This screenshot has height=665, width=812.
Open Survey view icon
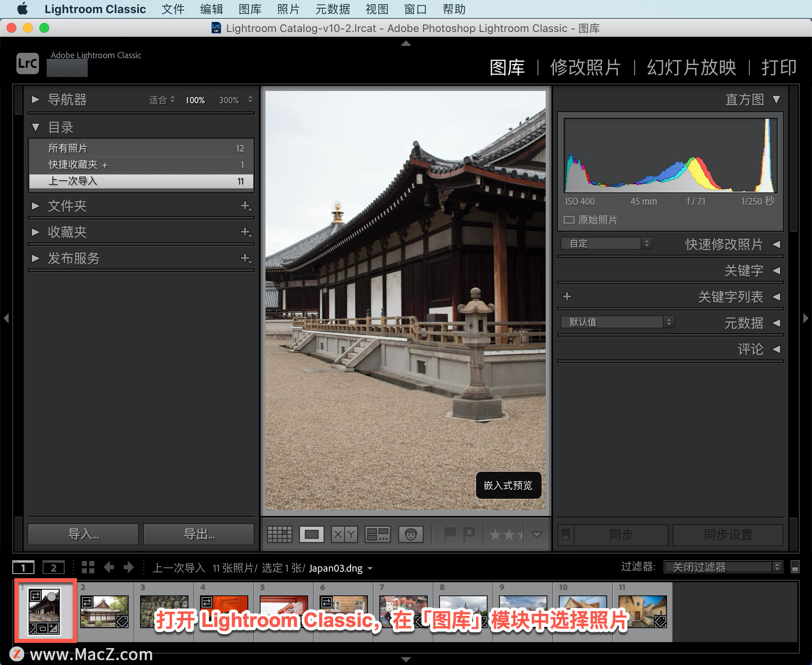click(x=377, y=534)
